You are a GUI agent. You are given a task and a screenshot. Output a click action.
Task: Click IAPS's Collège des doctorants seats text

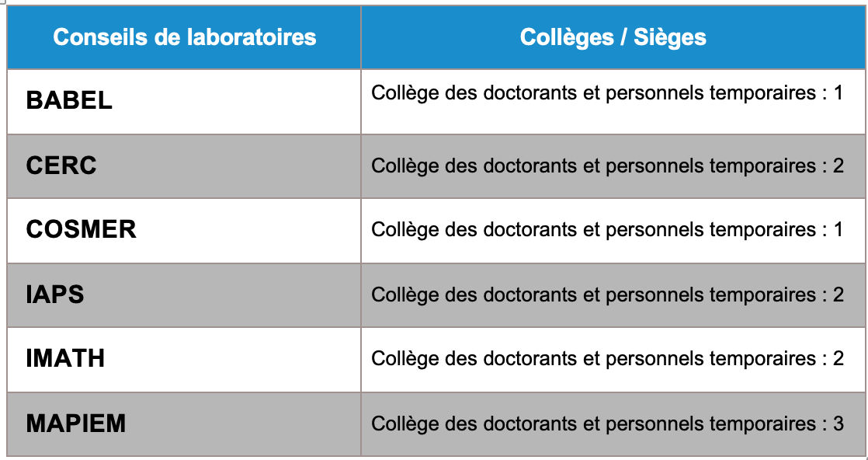point(607,294)
